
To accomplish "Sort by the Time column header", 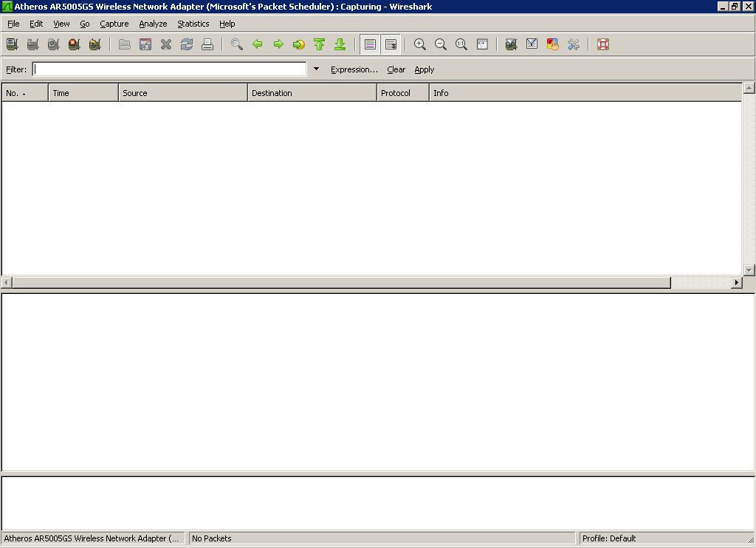I will point(83,92).
